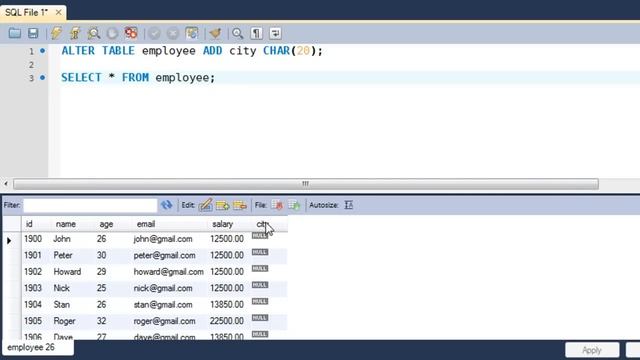The image size is (640, 360).
Task: Open find panel magnifier icon
Action: click(x=238, y=33)
